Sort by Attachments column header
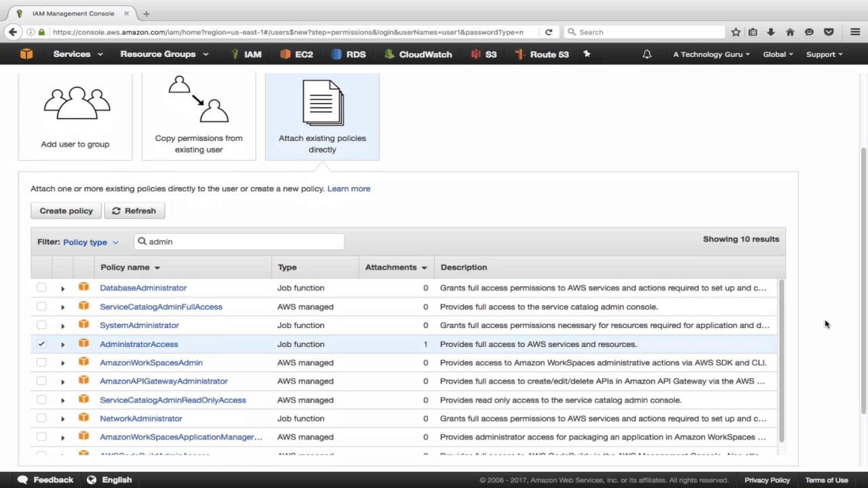The width and height of the screenshot is (868, 488). 396,267
